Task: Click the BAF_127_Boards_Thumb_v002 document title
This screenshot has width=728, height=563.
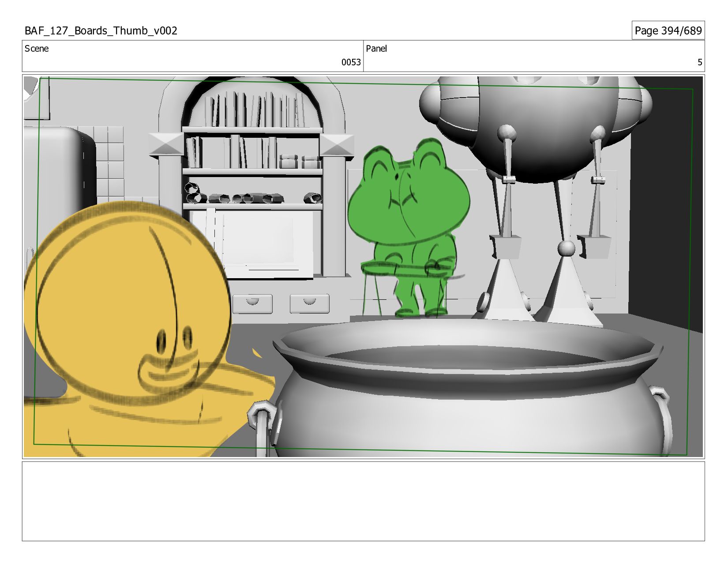Action: coord(101,31)
